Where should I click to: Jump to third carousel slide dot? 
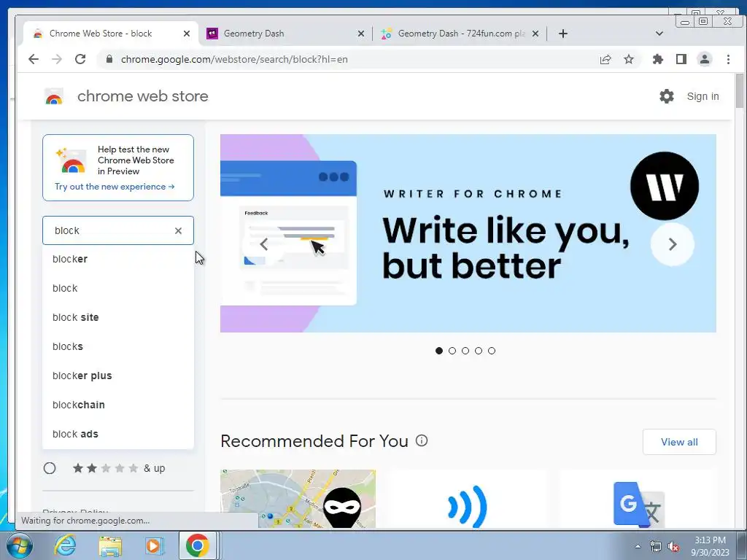(465, 351)
